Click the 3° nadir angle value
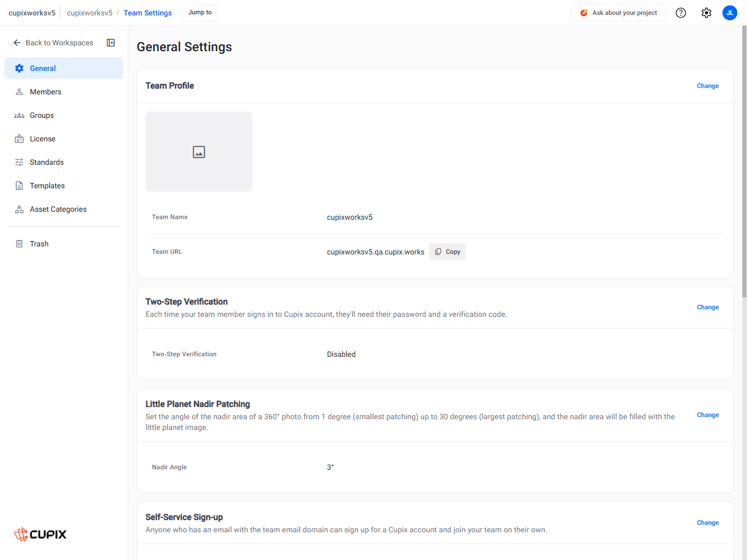Screen dimensions: 747x560 [x=330, y=467]
